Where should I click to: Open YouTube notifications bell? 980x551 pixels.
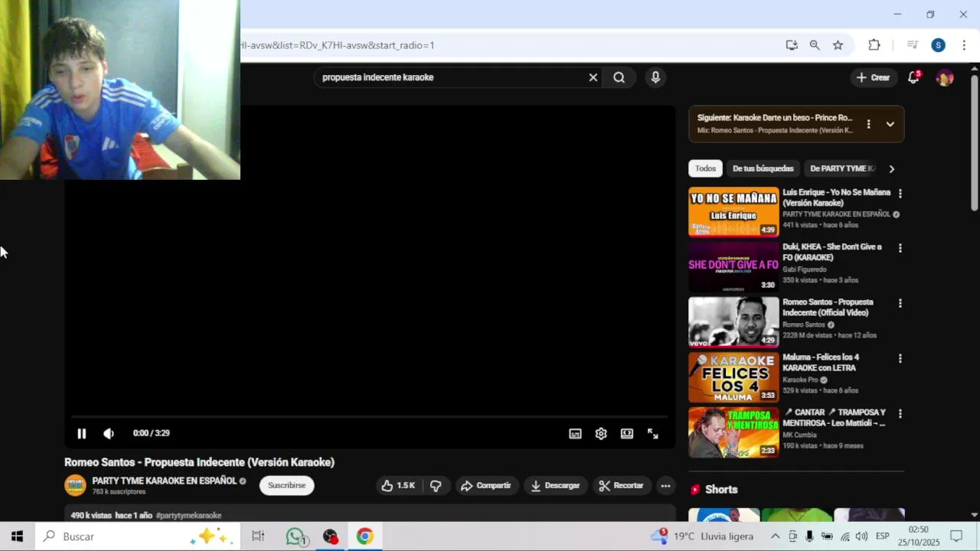pos(913,77)
